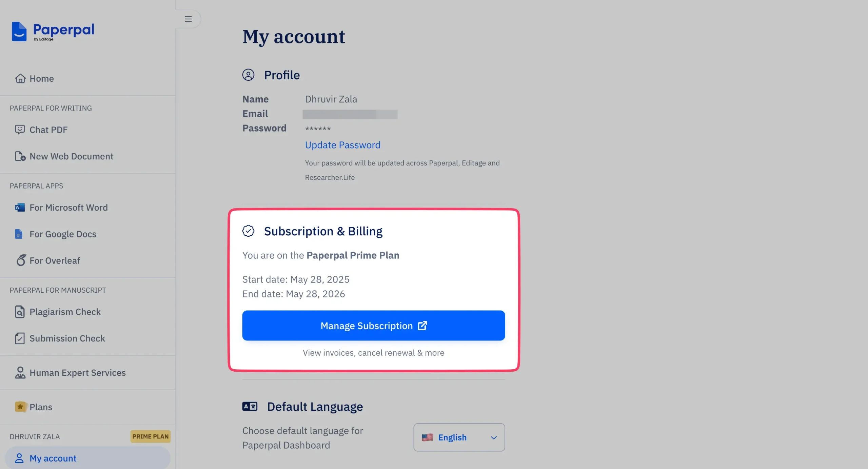868x469 pixels.
Task: Click the PRIME PLAN badge
Action: [x=151, y=436]
